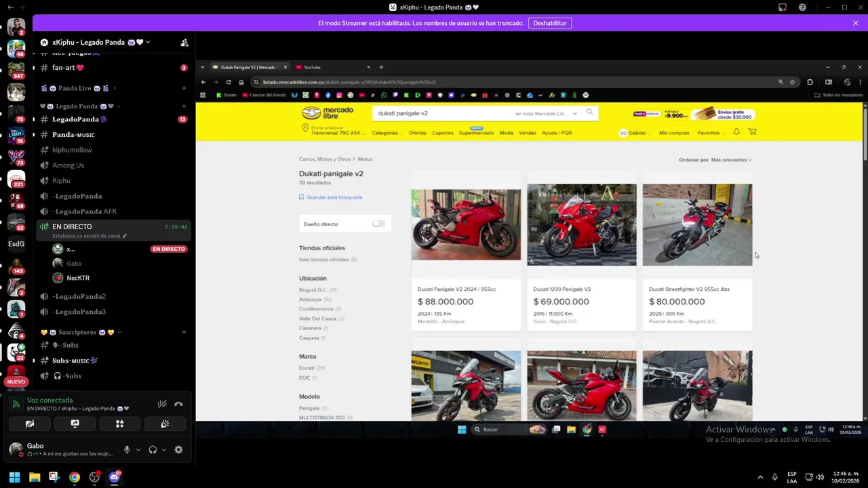Screen dimensions: 868x488
Task: Add channel to Panda Live category
Action: click(x=184, y=88)
